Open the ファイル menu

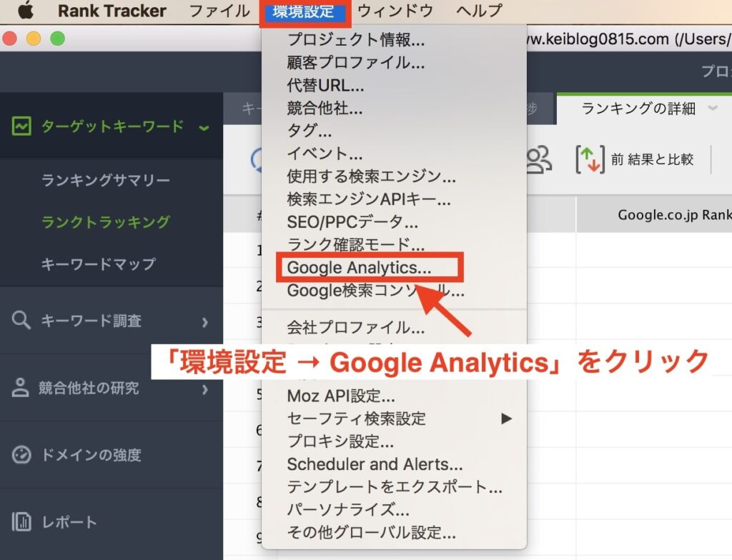219,11
